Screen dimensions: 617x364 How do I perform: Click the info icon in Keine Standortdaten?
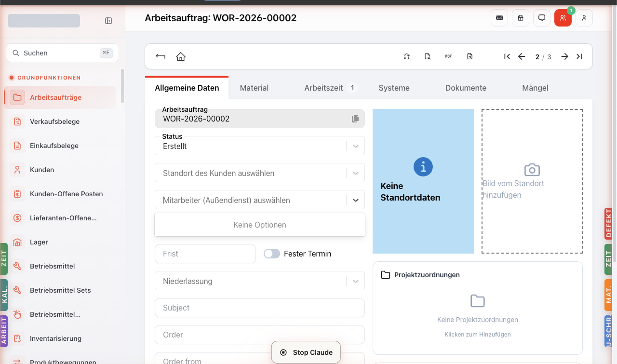pyautogui.click(x=423, y=167)
